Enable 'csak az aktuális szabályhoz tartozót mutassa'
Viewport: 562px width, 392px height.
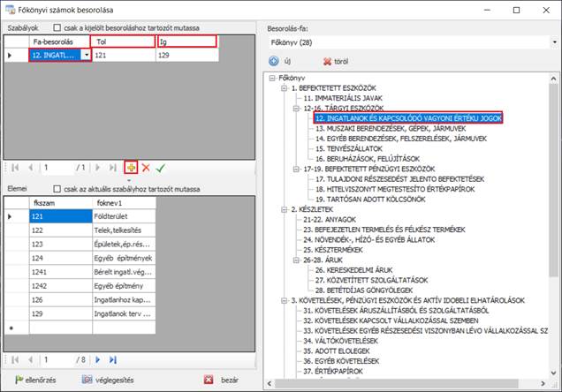pyautogui.click(x=57, y=189)
